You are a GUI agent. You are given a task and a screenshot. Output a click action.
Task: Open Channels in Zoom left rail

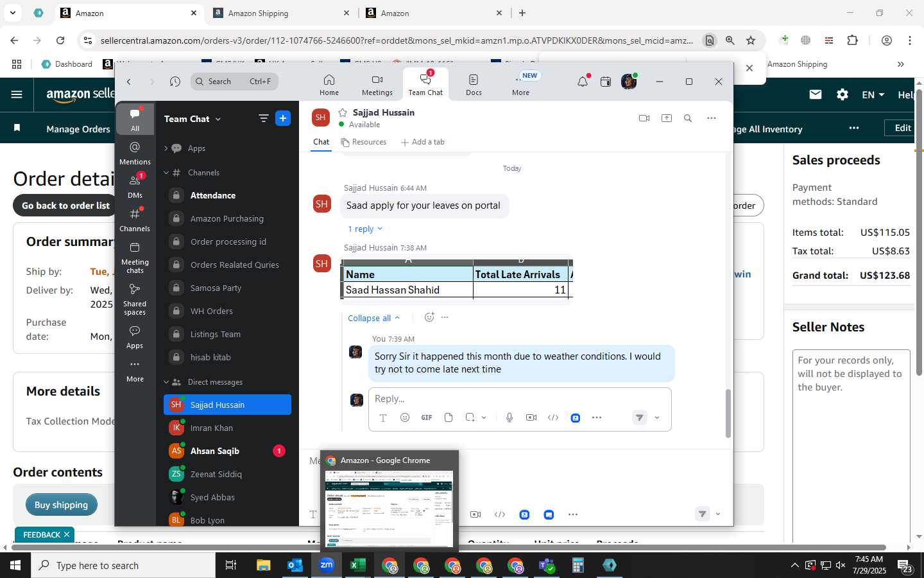tap(135, 220)
